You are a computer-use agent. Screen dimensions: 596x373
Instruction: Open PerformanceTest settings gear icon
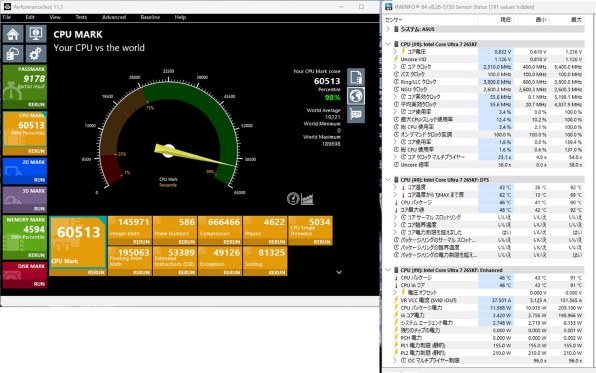[x=36, y=54]
